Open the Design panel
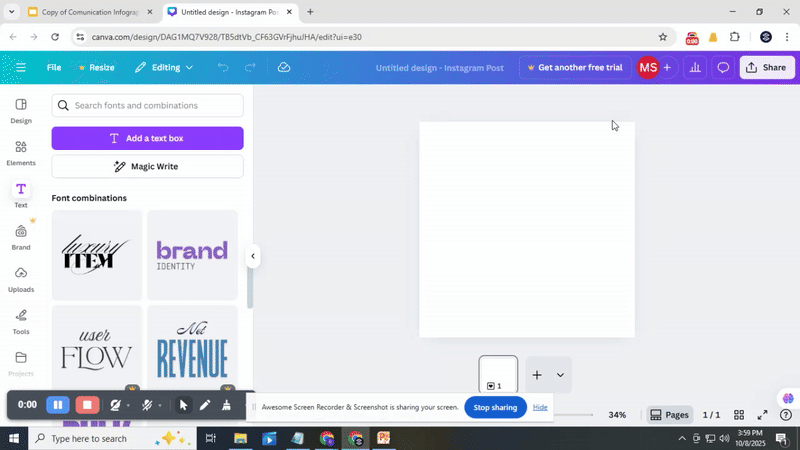Viewport: 800px width, 450px height. pos(21,110)
